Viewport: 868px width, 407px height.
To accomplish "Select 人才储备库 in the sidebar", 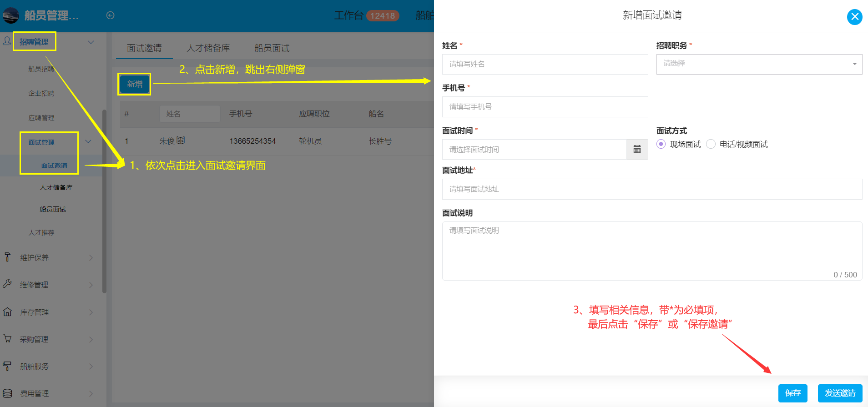I will pos(56,187).
